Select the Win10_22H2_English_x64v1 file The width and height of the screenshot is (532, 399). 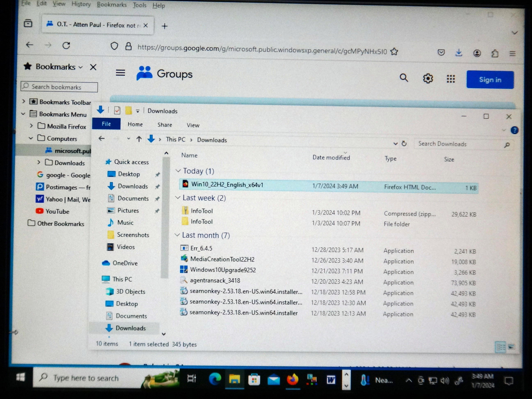(329, 186)
